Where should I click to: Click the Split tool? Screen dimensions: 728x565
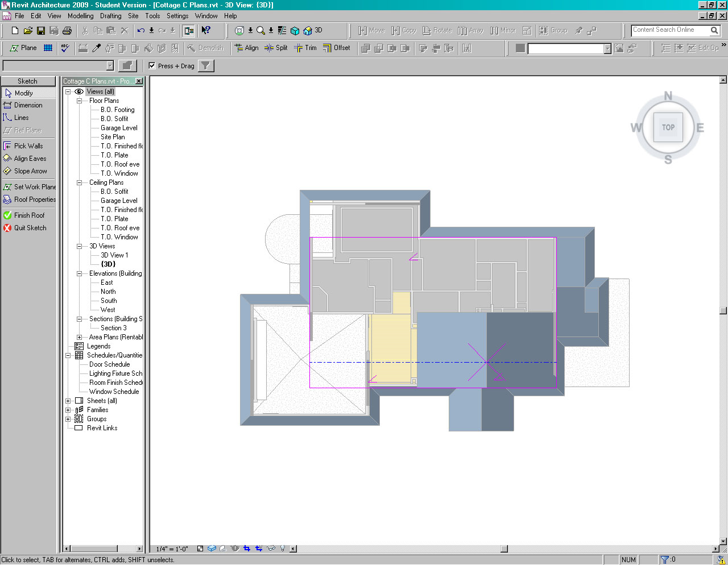point(276,48)
